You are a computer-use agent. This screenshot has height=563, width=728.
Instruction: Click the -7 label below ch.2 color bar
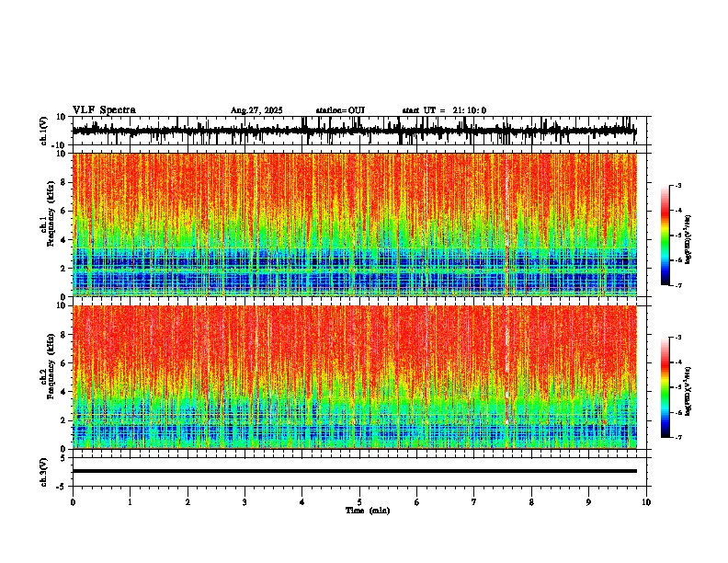(x=677, y=438)
